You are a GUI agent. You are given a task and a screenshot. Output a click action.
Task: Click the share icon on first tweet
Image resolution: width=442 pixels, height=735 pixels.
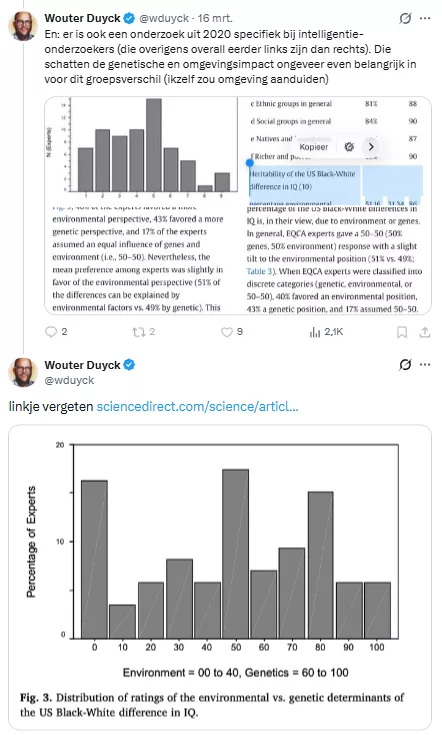pyautogui.click(x=425, y=332)
